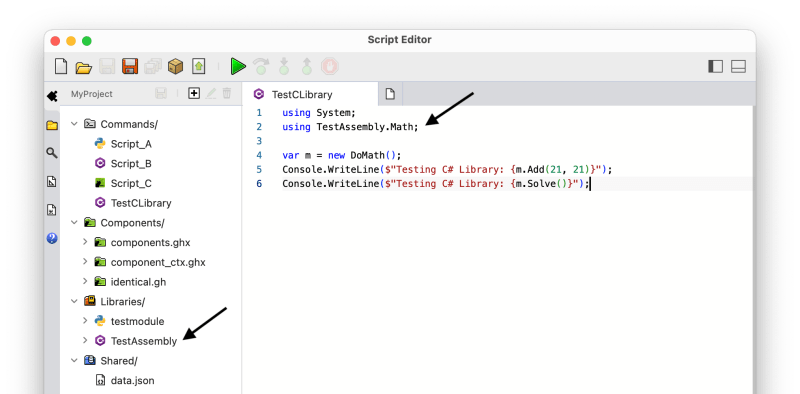Select the TestAssembly tree row
Image resolution: width=800 pixels, height=394 pixels.
click(151, 341)
